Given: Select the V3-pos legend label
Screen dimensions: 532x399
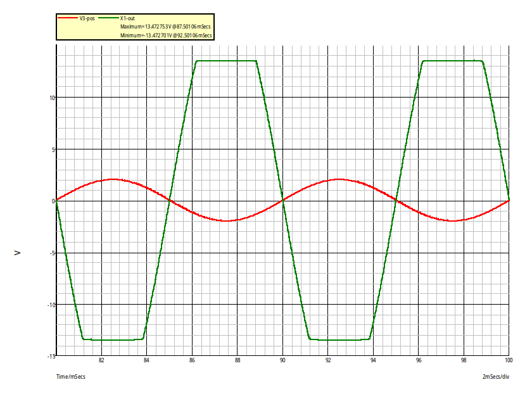Looking at the screenshot, I should (87, 18).
